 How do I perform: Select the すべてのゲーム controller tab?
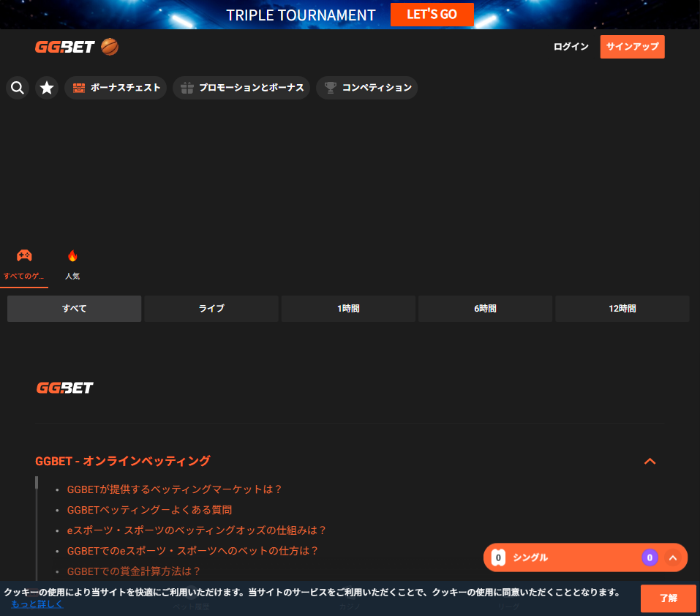point(24,265)
